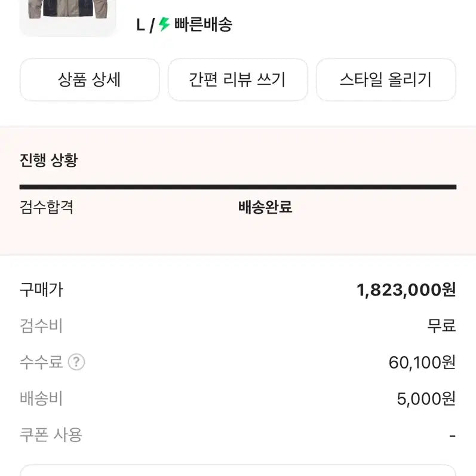
Task: Select the 1,823,000원 purchase price
Action: click(x=406, y=290)
